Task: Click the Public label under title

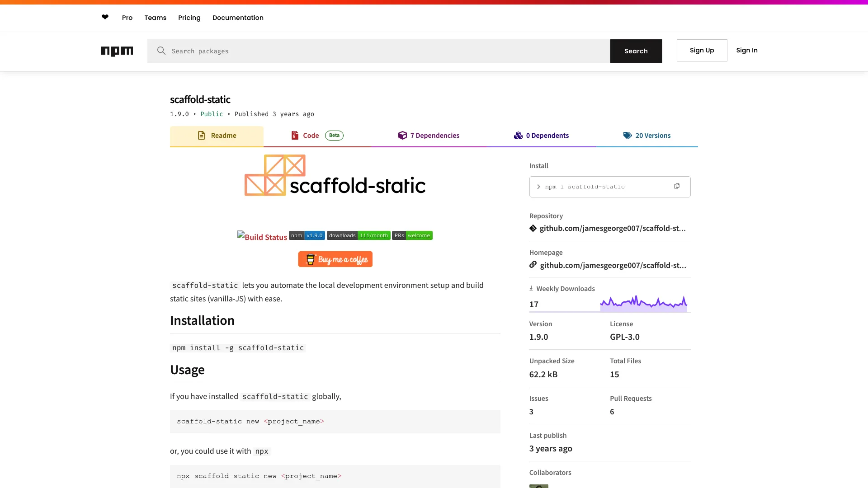Action: [212, 114]
